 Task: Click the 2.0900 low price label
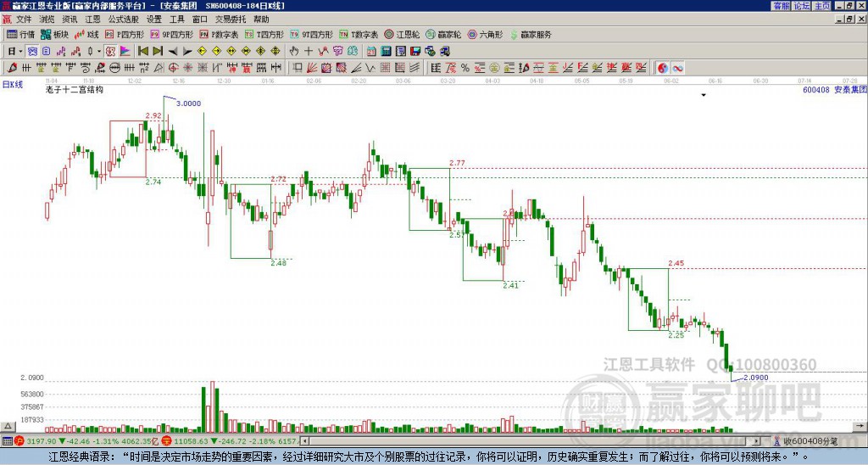[x=755, y=378]
